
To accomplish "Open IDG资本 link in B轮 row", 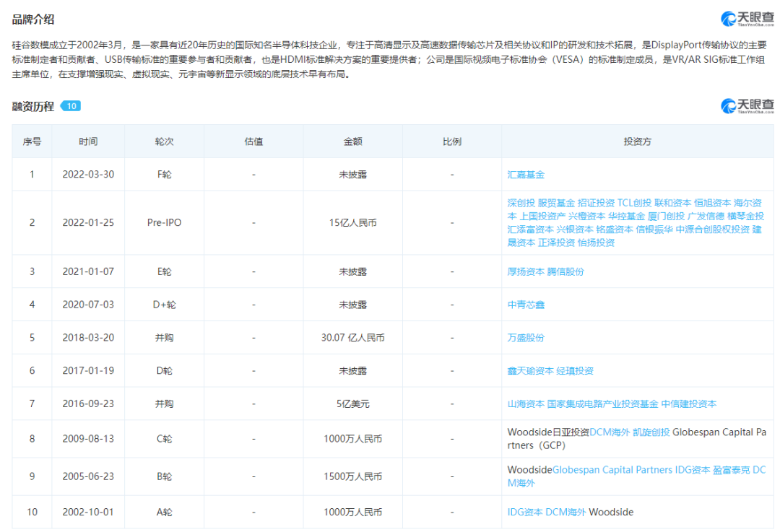I will pyautogui.click(x=693, y=470).
